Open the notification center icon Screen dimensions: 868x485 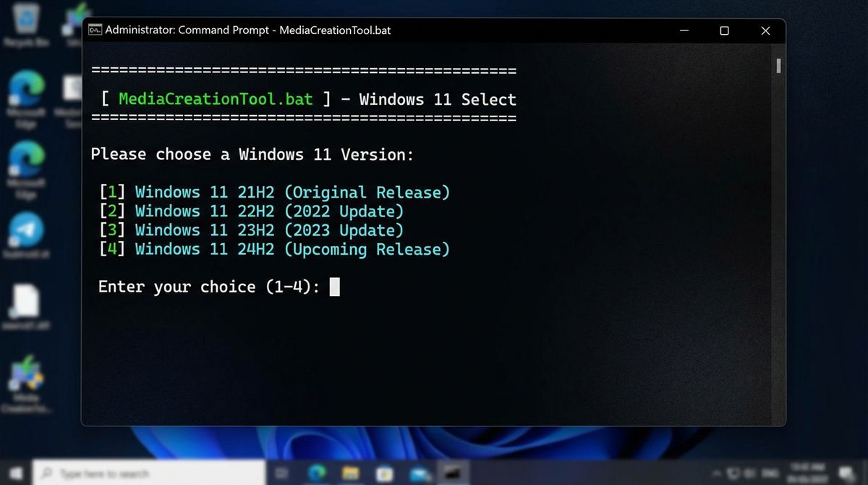click(846, 473)
